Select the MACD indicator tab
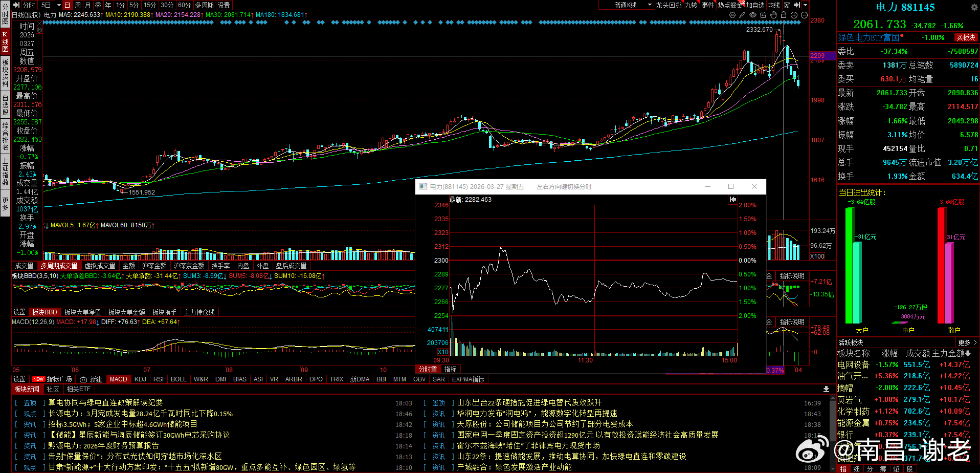980x473 pixels. point(118,379)
